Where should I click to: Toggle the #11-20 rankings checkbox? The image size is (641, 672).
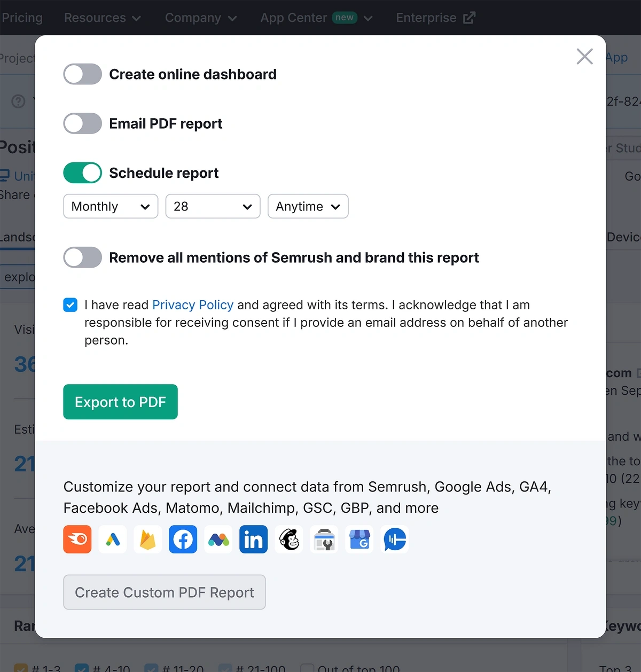point(152,668)
